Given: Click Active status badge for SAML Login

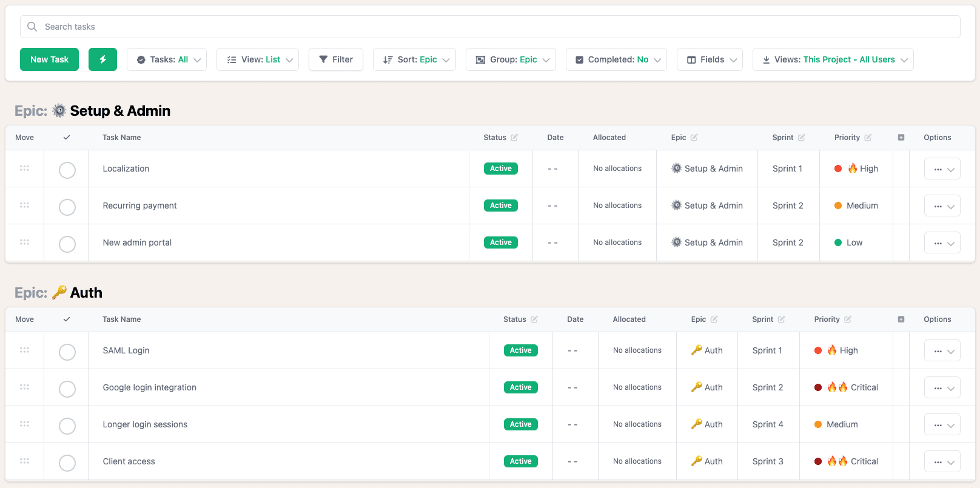Looking at the screenshot, I should coord(521,350).
